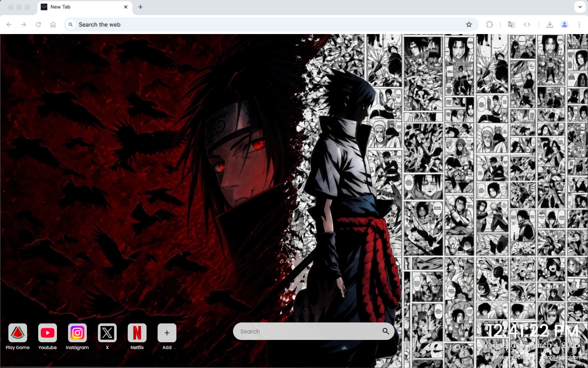The width and height of the screenshot is (588, 368).
Task: Click the Wednesday March 4 date text
Action: (531, 345)
